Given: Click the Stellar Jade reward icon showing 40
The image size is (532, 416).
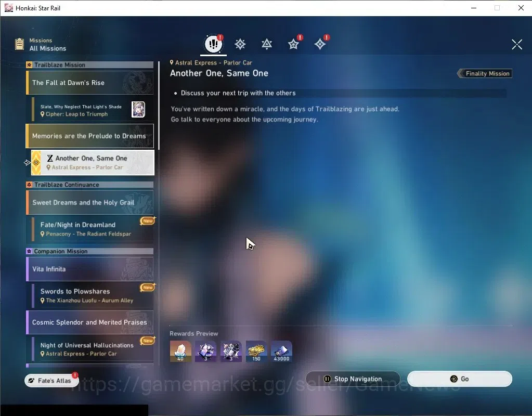Looking at the screenshot, I should pos(180,351).
